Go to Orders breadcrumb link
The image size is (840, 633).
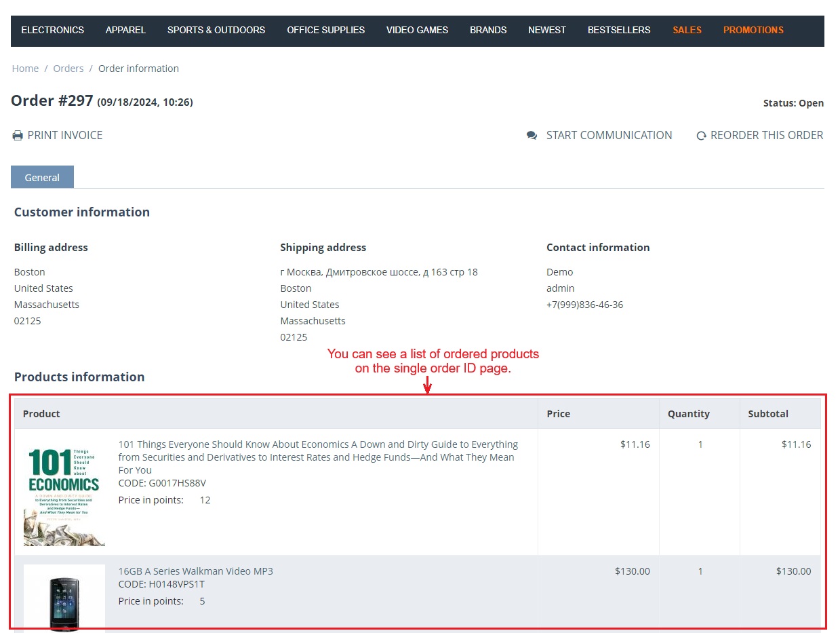tap(68, 69)
